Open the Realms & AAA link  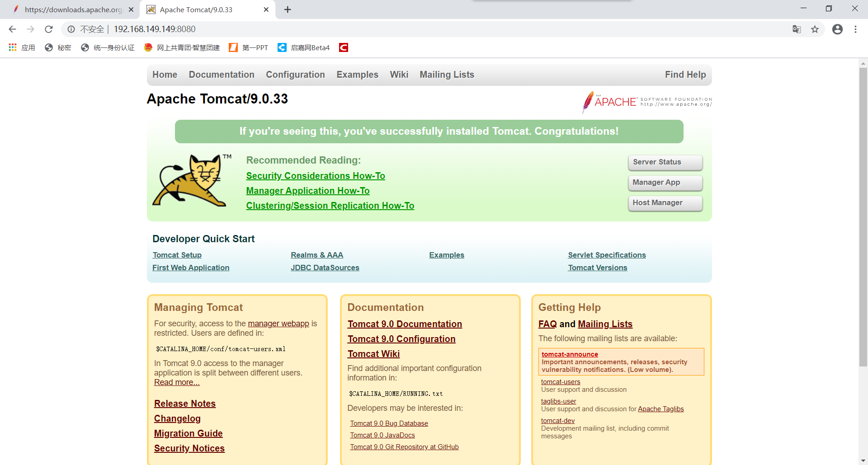pyautogui.click(x=317, y=255)
